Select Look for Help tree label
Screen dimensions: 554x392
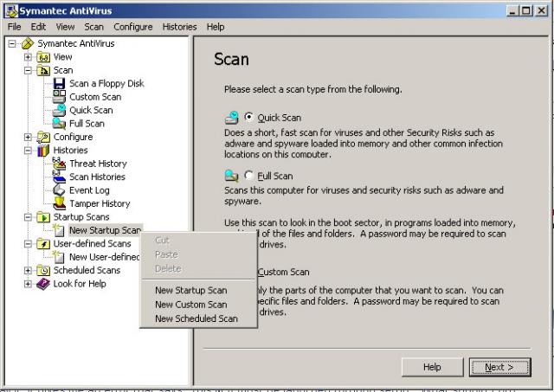coord(80,284)
